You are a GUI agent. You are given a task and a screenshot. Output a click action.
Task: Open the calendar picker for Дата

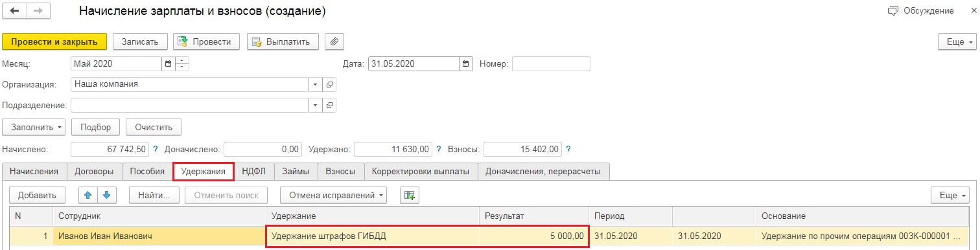[466, 64]
